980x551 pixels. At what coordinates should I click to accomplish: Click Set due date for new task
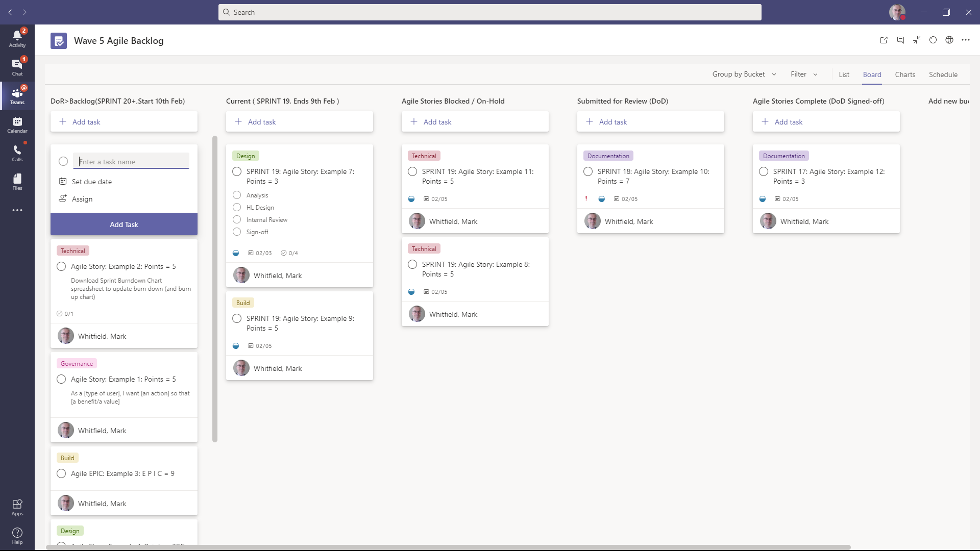tap(91, 182)
